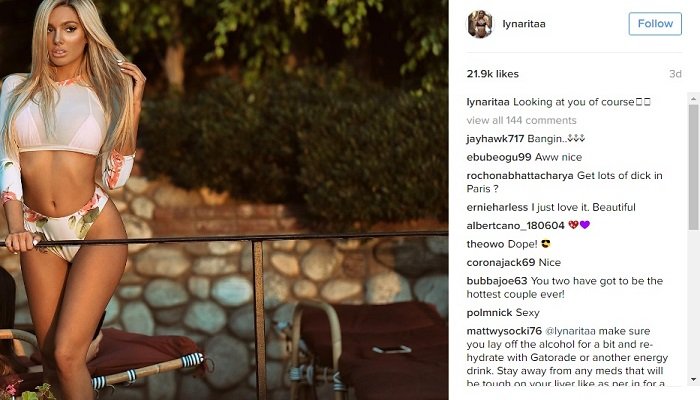Open jayhawk717 commenter profile
This screenshot has width=700, height=400.
click(x=495, y=139)
